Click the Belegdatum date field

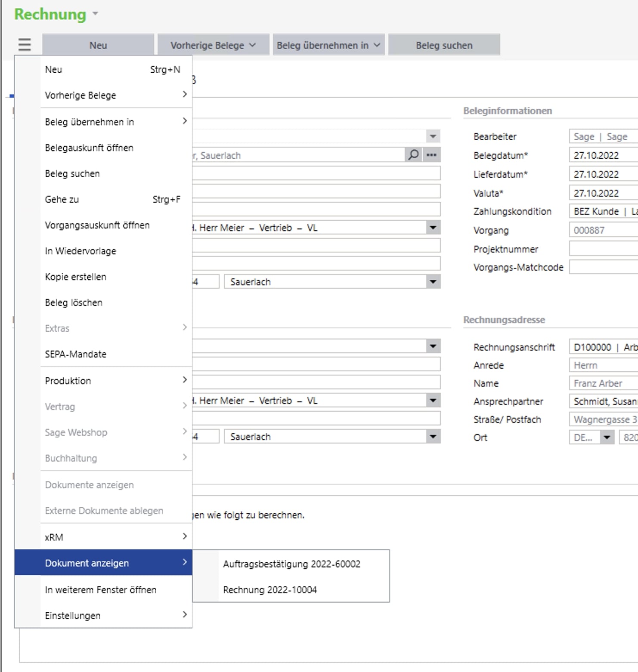click(603, 155)
